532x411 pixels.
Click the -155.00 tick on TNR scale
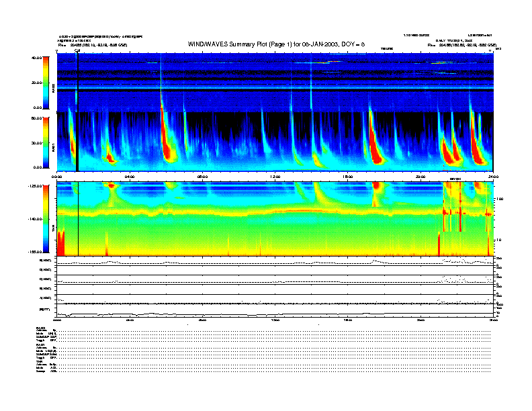point(35,252)
